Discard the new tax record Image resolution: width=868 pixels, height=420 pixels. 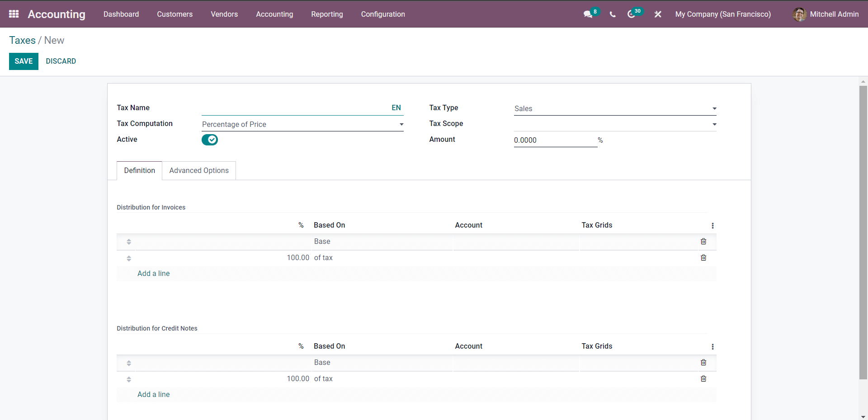pos(61,61)
